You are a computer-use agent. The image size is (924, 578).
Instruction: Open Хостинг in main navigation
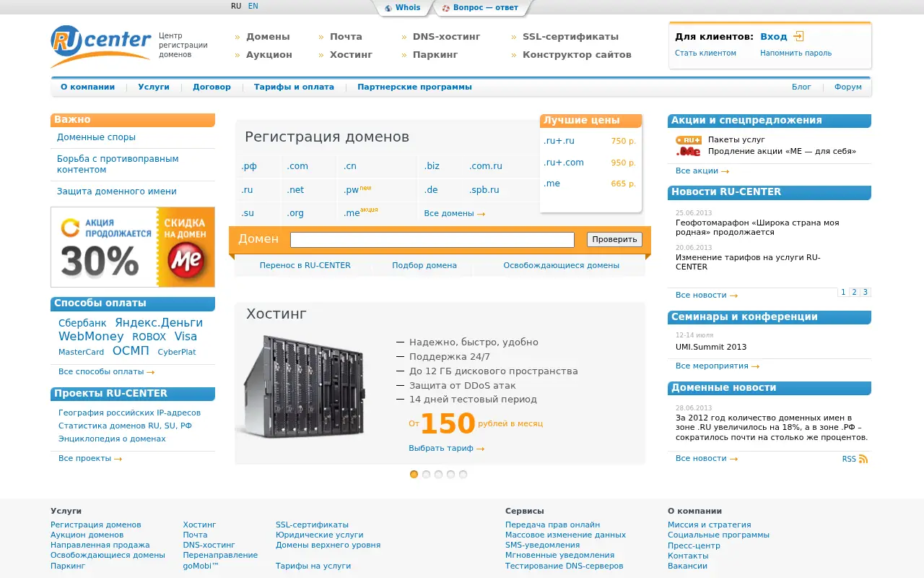pos(351,55)
